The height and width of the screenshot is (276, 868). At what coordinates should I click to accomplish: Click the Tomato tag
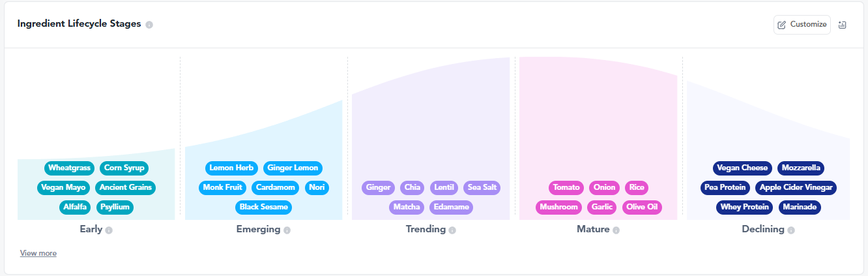tap(566, 188)
